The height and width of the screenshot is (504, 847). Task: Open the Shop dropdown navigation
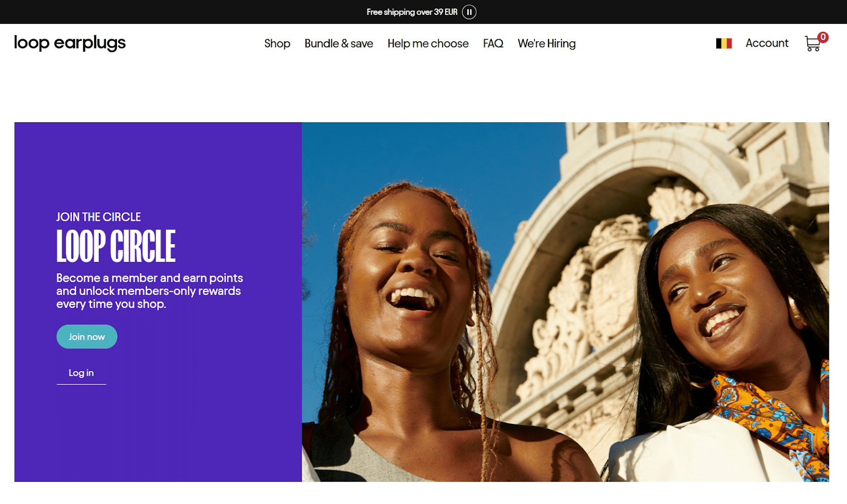coord(277,43)
